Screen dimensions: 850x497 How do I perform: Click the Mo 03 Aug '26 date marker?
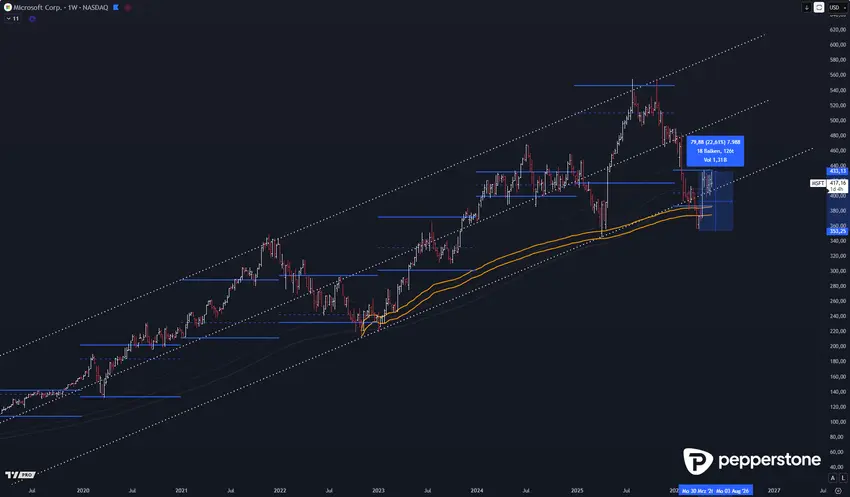pyautogui.click(x=734, y=490)
